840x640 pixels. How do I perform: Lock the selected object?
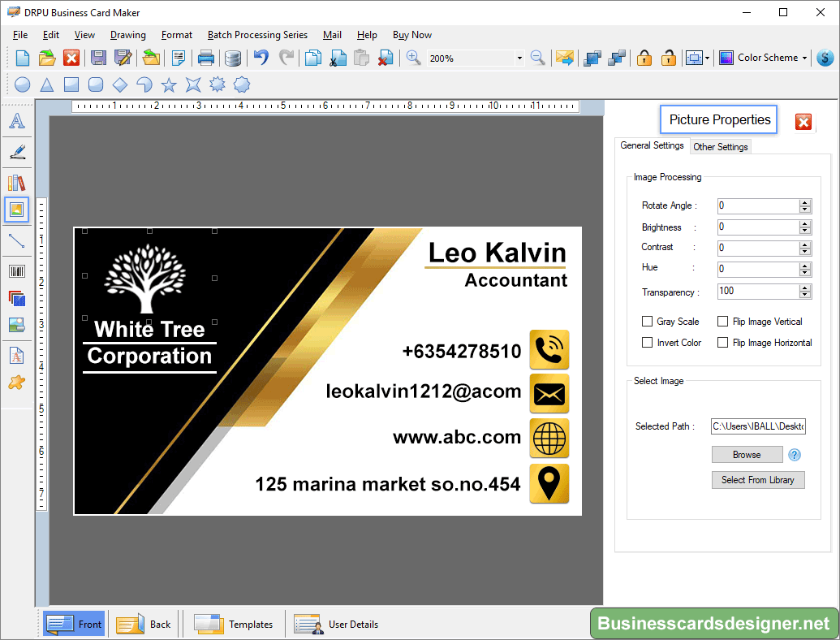tap(644, 58)
